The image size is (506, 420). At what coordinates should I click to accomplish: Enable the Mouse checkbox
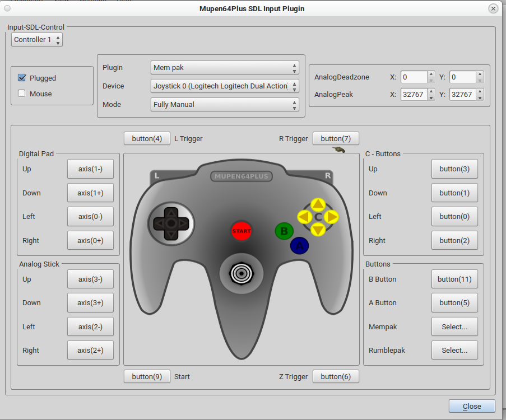tap(21, 93)
